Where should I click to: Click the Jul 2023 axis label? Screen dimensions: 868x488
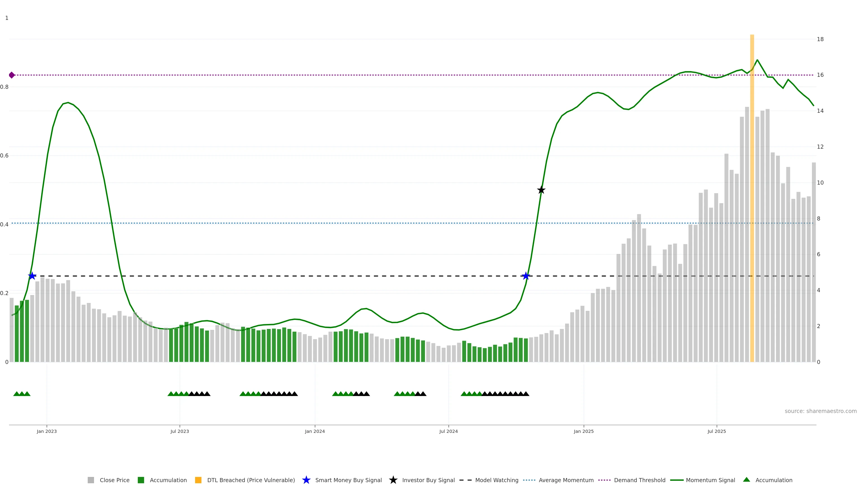[x=180, y=431]
